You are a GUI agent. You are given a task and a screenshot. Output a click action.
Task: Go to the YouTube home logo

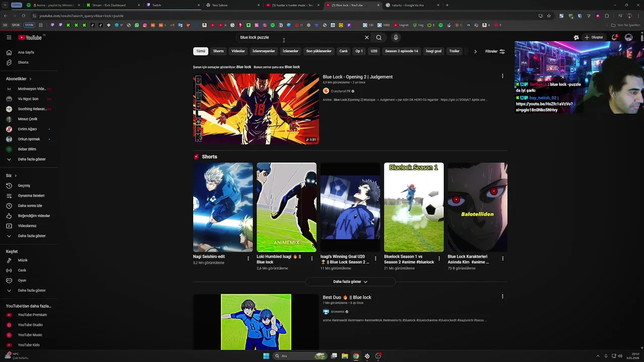point(31,37)
